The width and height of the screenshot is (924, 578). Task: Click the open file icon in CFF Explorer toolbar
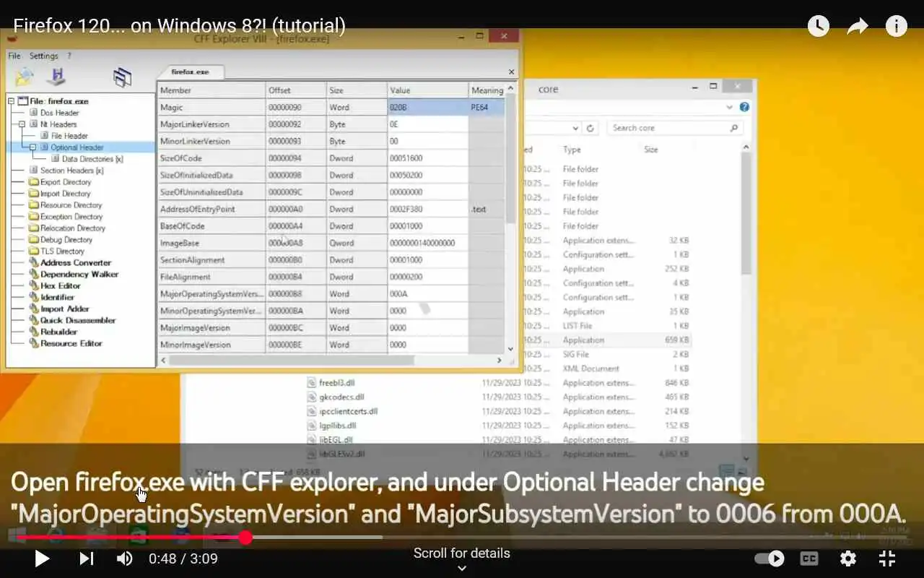[25, 77]
